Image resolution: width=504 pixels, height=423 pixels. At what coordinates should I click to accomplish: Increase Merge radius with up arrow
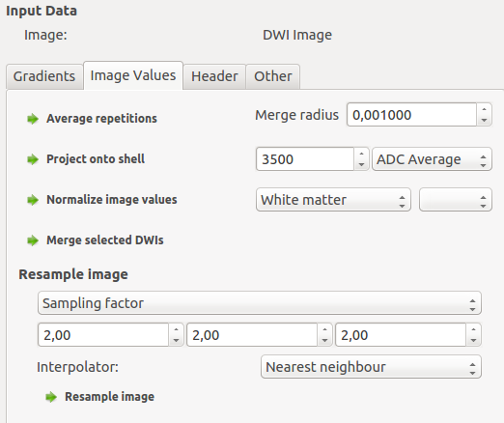tap(484, 109)
